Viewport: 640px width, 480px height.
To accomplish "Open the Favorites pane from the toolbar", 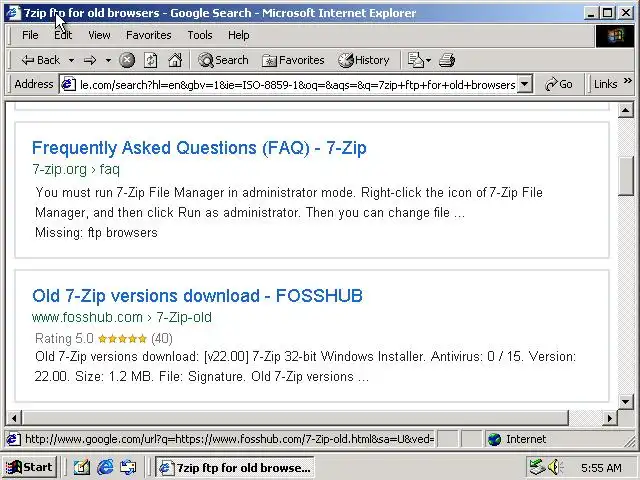I will click(x=293, y=60).
